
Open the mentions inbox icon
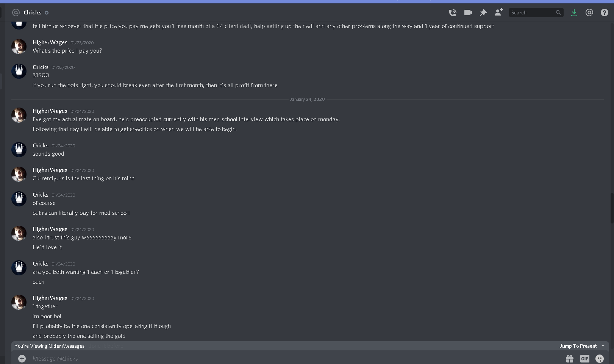[589, 12]
